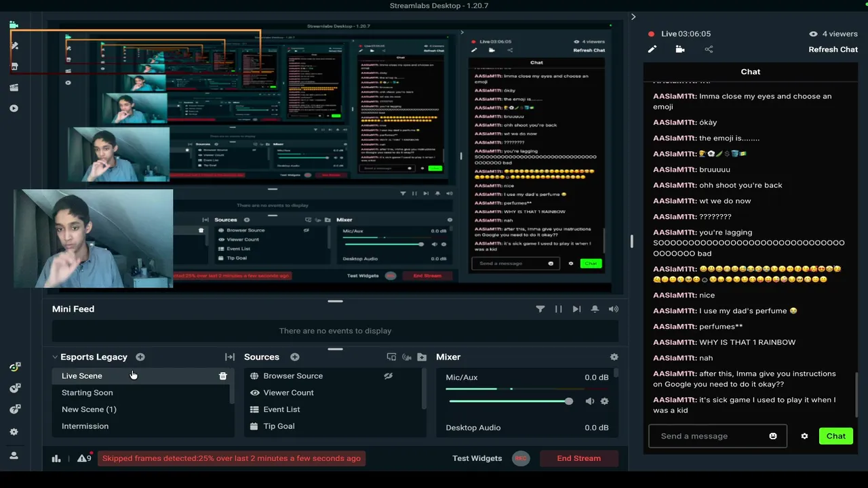Screen dimensions: 868x488
Task: Select the large webcam source in preview
Action: [94, 239]
